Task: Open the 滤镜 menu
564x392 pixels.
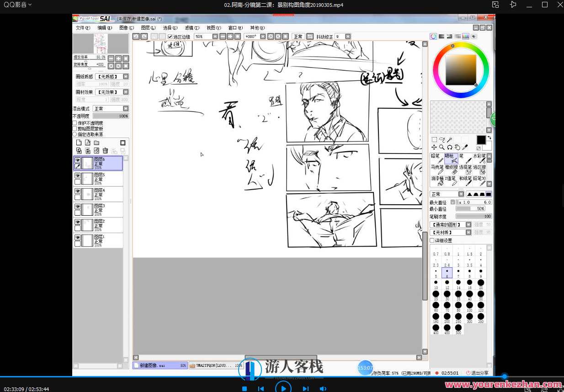Action: tap(190, 28)
